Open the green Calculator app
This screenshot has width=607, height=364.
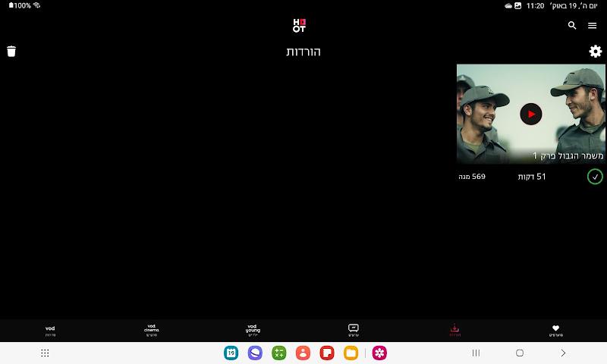tap(278, 353)
